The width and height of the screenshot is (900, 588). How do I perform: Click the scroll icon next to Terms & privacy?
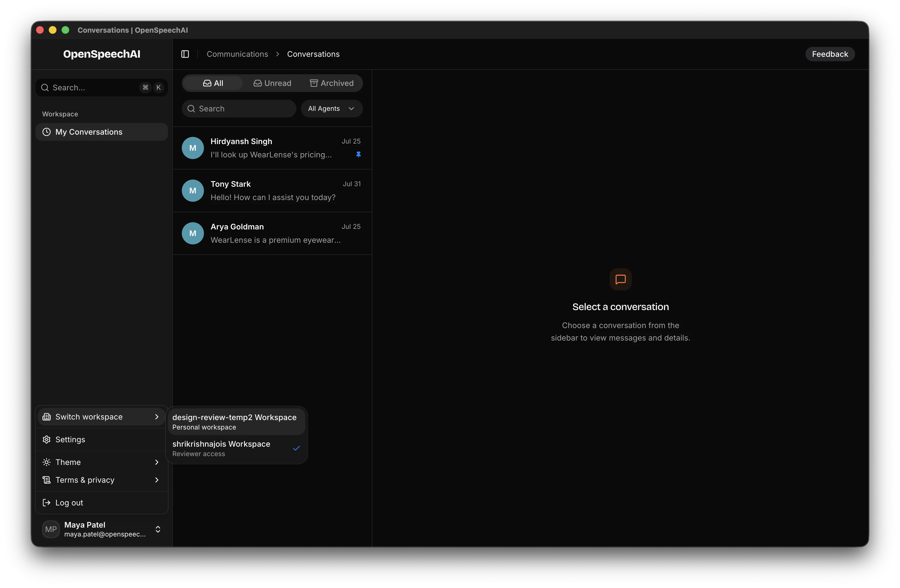tap(47, 480)
